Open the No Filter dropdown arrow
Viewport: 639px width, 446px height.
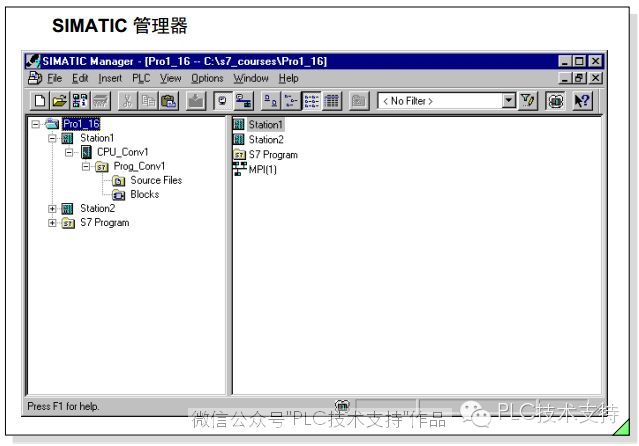click(509, 100)
